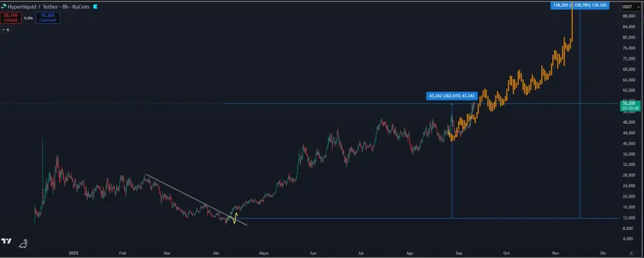Click the blue COMPRAR buy button
644x258 pixels.
pyautogui.click(x=48, y=18)
